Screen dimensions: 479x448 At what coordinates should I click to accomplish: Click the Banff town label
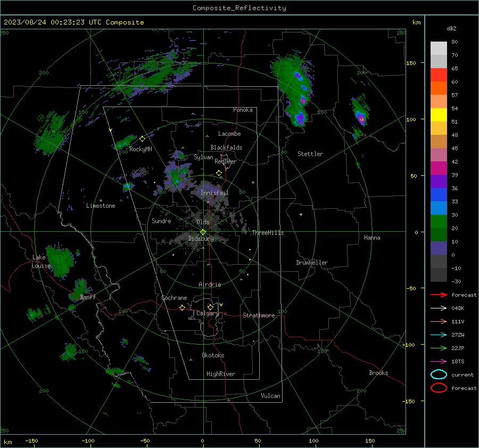(x=88, y=297)
